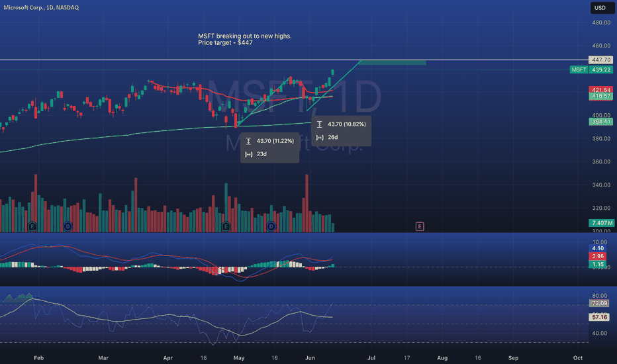The width and height of the screenshot is (617, 364).
Task: Open the USD currency selector
Action: [x=602, y=8]
